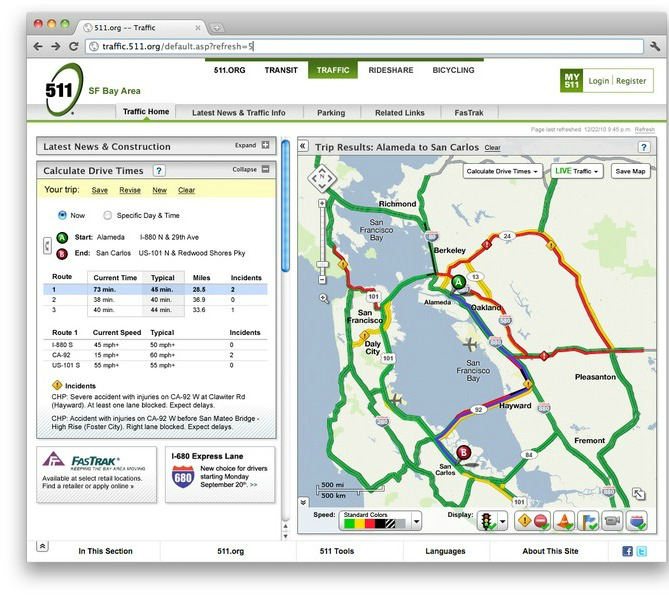Click the browser forward arrow
This screenshot has height=595, width=669.
coord(55,46)
